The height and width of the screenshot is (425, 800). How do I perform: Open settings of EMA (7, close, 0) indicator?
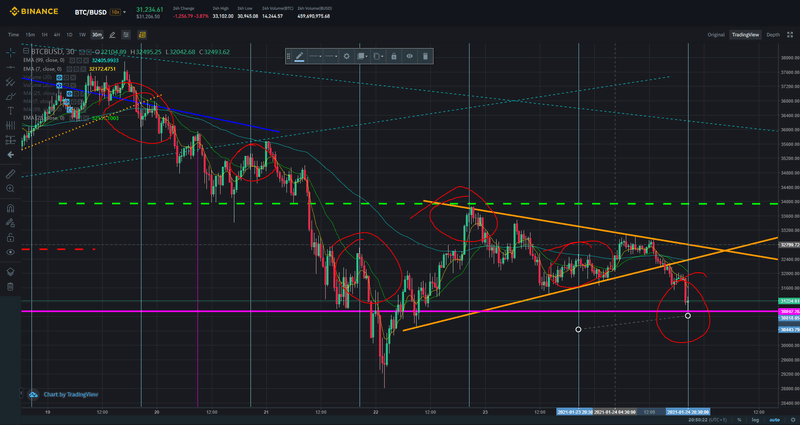[75, 68]
